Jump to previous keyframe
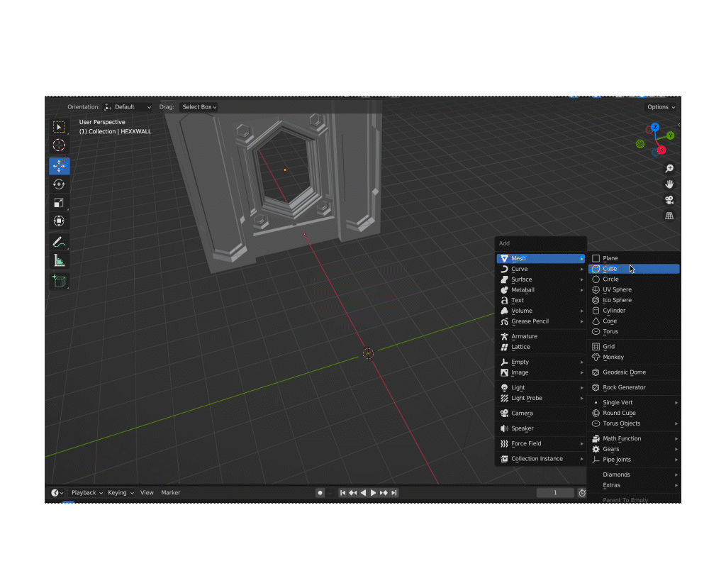726x588 pixels. 353,492
